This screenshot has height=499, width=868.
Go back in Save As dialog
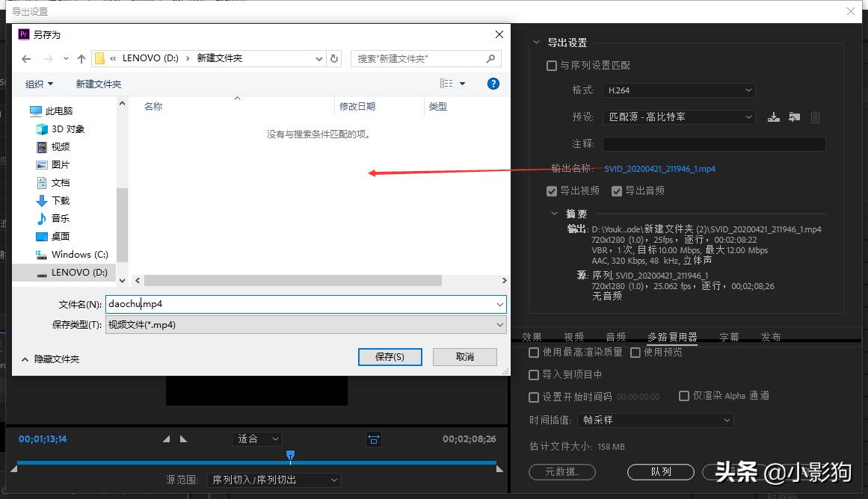click(26, 59)
